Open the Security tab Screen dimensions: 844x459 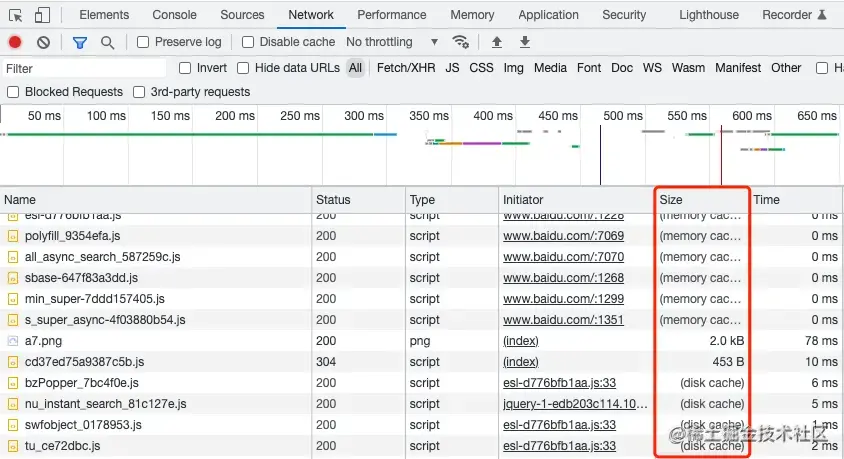[x=624, y=15]
